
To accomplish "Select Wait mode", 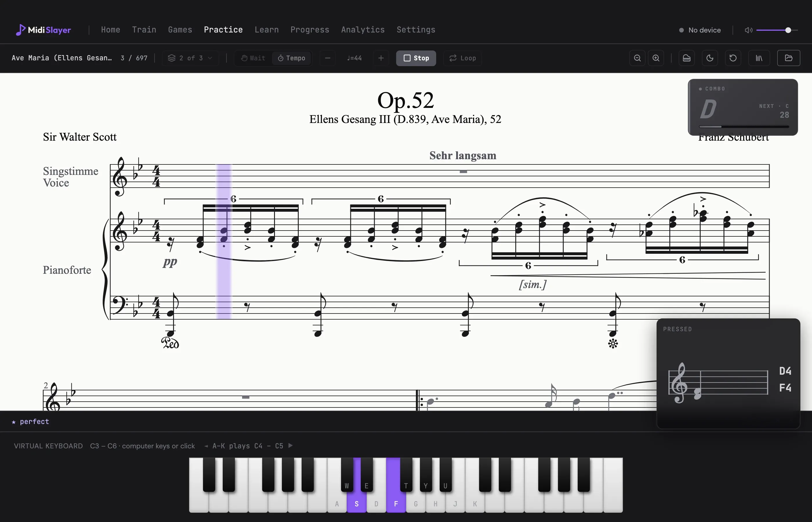I will 253,58.
